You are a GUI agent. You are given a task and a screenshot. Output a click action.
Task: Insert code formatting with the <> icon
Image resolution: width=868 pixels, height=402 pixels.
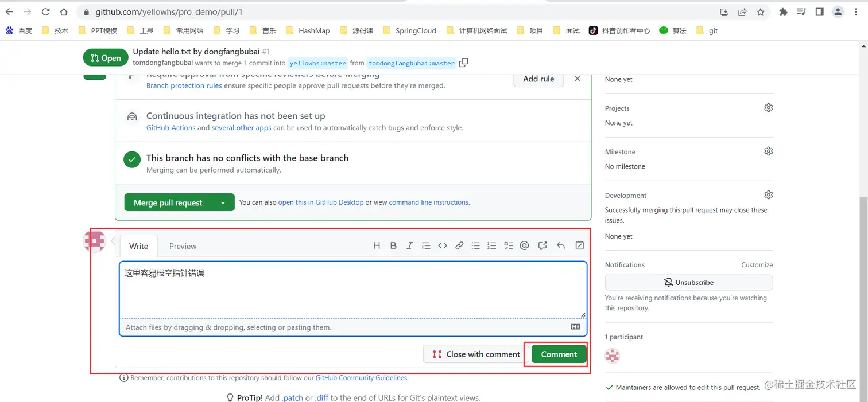tap(443, 245)
